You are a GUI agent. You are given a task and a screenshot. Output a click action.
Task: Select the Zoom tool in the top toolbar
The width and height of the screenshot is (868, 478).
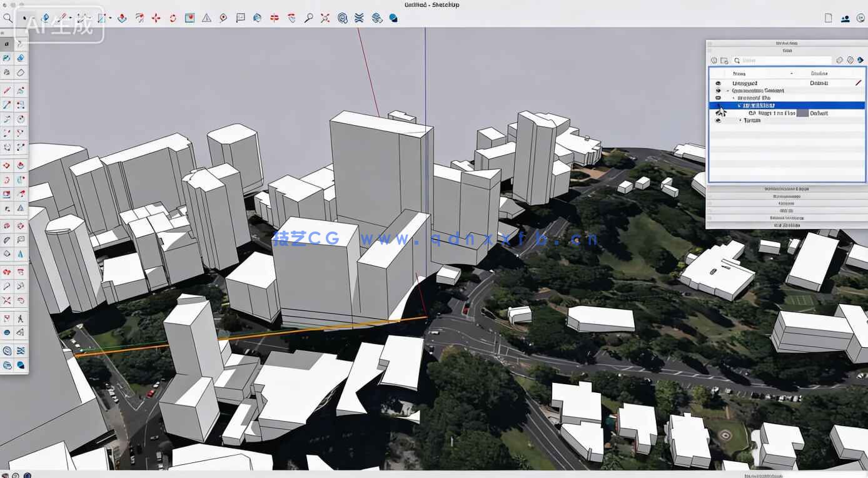click(x=308, y=18)
